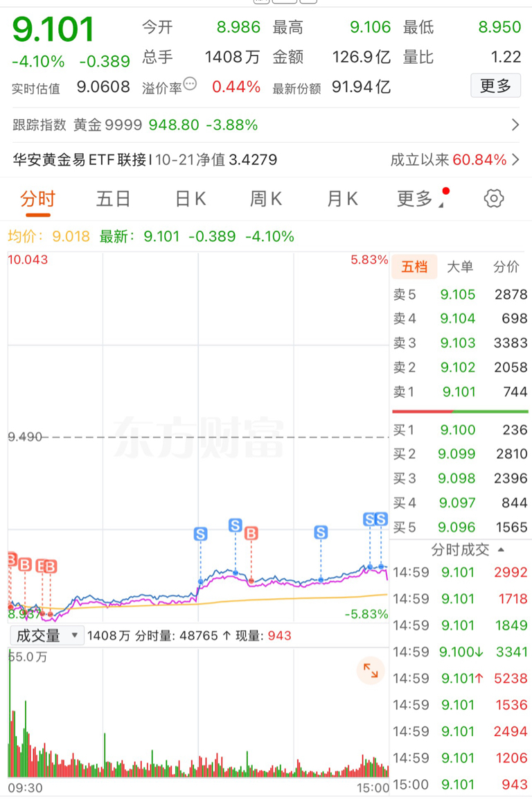Tap the premium rate info icon

[x=190, y=84]
